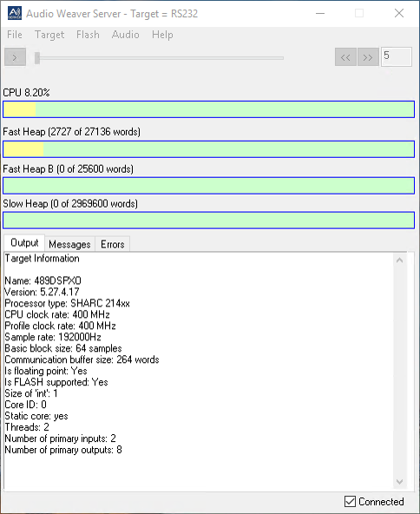Switch to the Errors tab
This screenshot has width=420, height=514.
(x=112, y=244)
